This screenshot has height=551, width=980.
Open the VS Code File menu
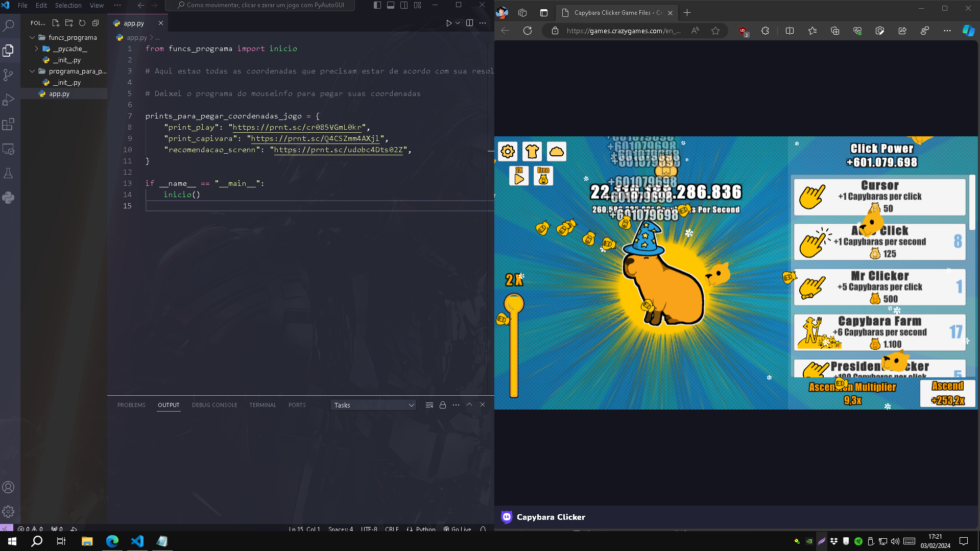22,5
